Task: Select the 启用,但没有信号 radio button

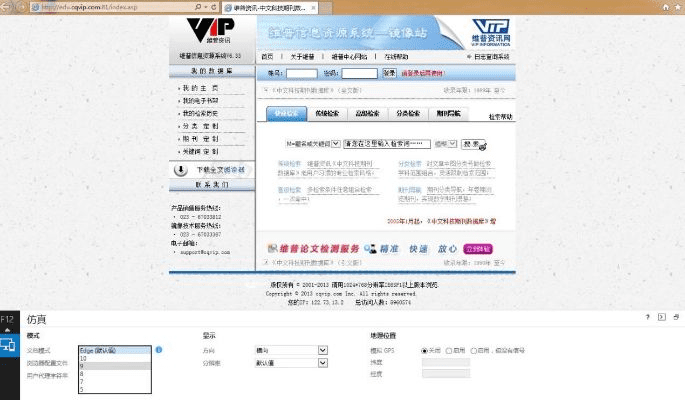Action: point(473,351)
